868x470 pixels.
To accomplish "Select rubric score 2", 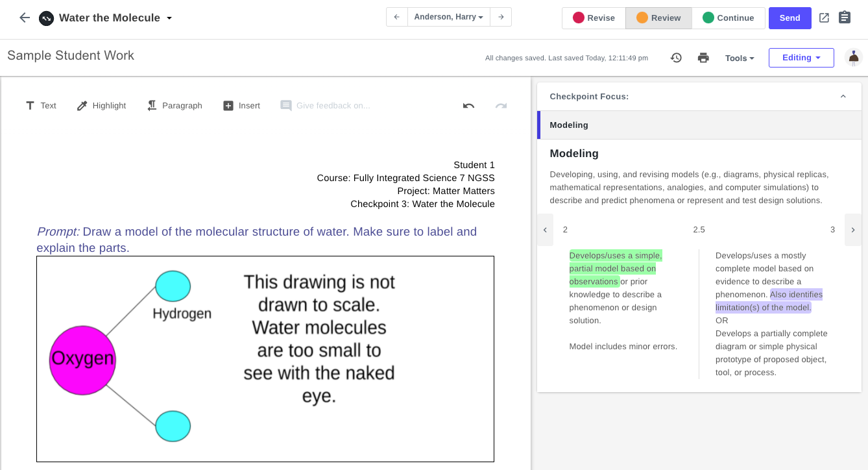I will 565,230.
